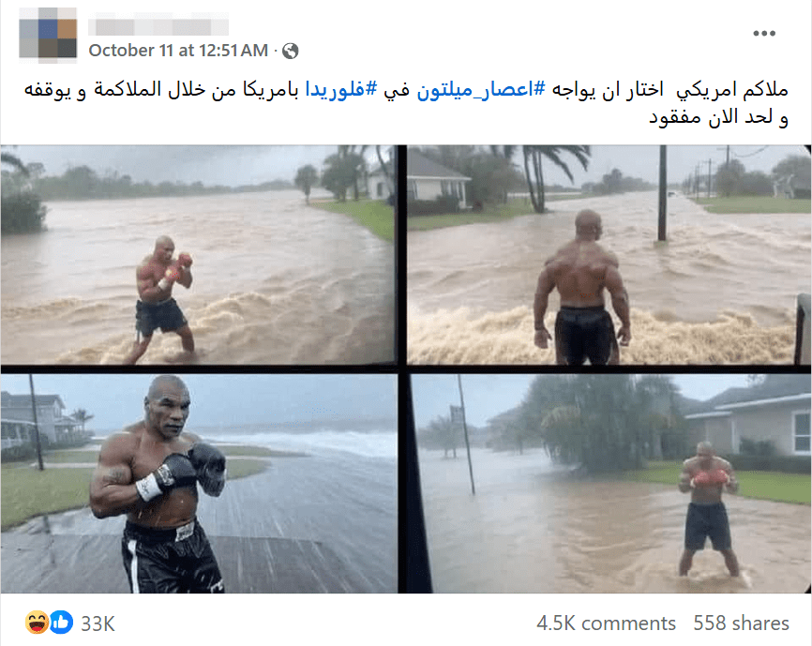Viewport: 812px width, 646px height.
Task: Open the 4.5K comments list
Action: coord(606,623)
